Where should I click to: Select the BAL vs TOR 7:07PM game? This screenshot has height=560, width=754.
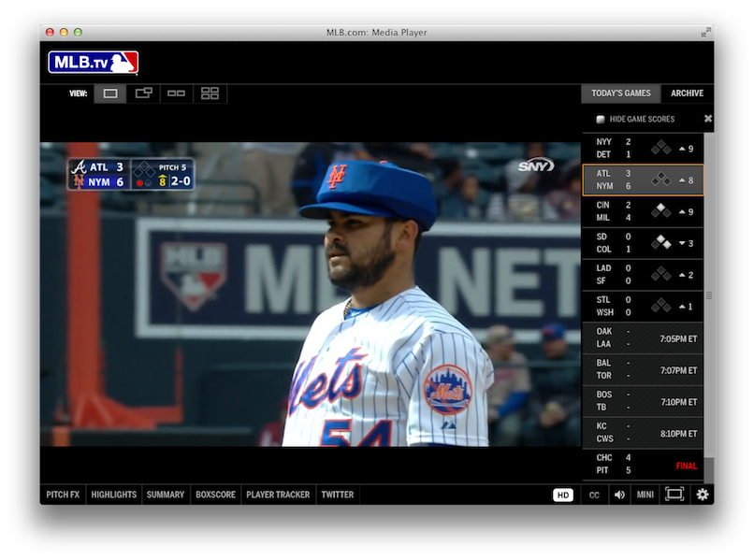[643, 369]
